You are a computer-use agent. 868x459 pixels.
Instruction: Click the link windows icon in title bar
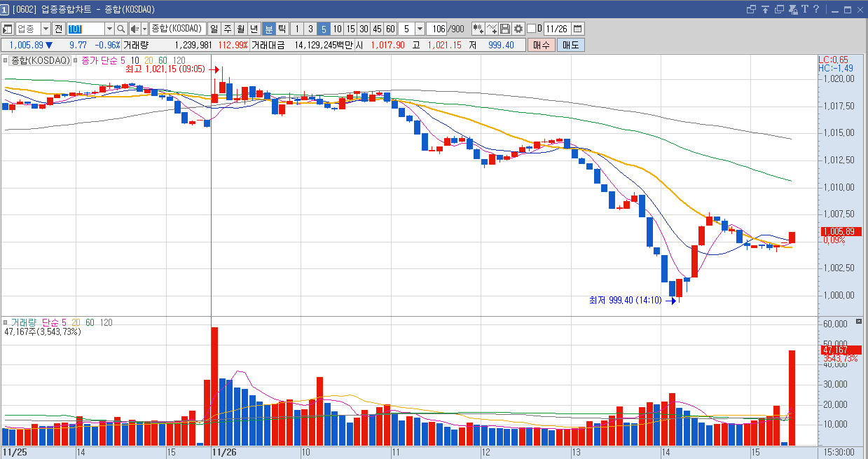point(752,9)
